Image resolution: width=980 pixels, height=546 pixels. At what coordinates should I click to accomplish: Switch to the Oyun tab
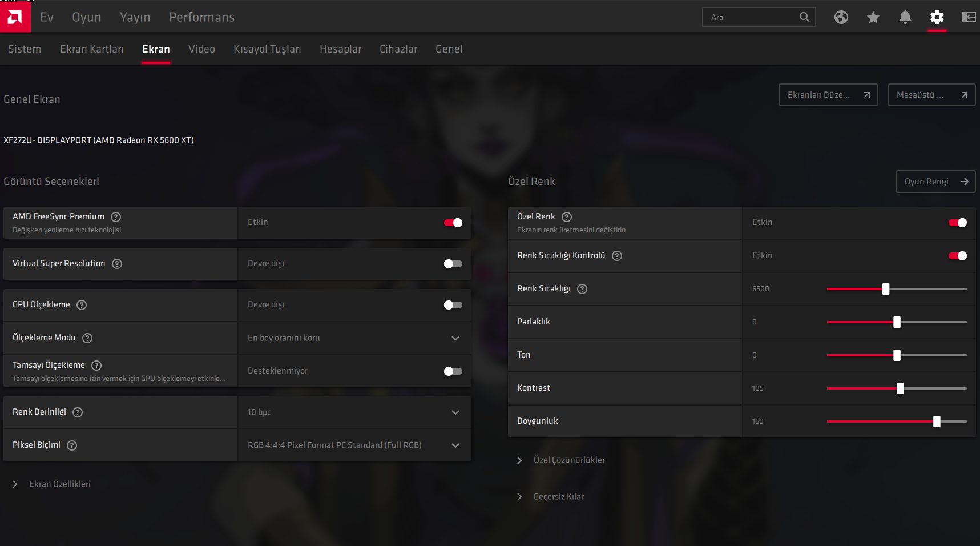click(x=87, y=17)
